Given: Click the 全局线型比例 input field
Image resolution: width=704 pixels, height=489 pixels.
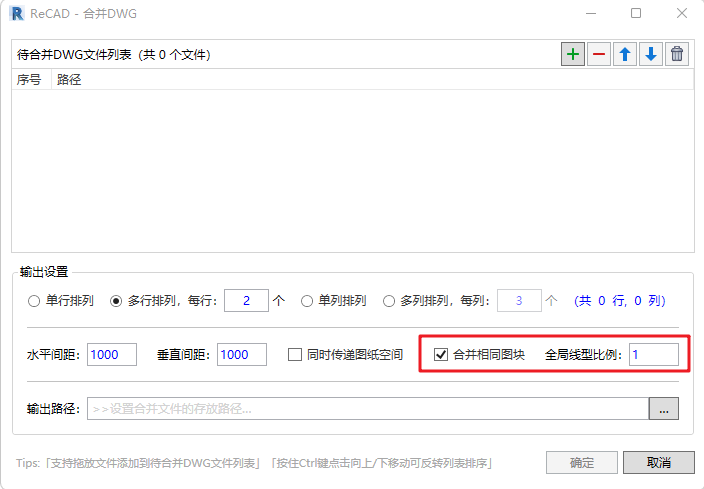Looking at the screenshot, I should (654, 355).
